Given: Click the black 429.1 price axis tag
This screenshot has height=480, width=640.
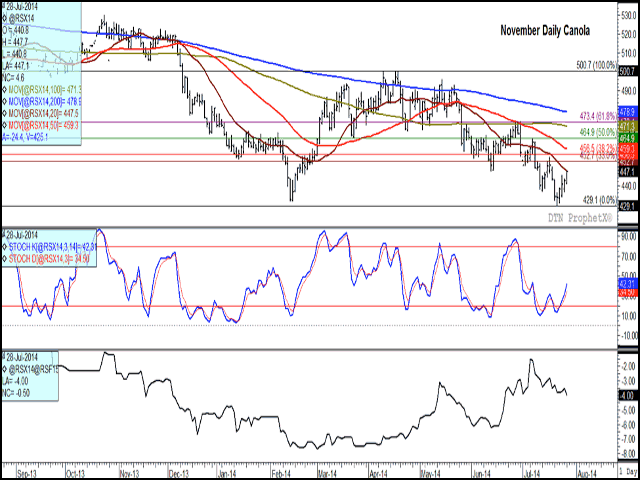Looking at the screenshot, I should [629, 207].
